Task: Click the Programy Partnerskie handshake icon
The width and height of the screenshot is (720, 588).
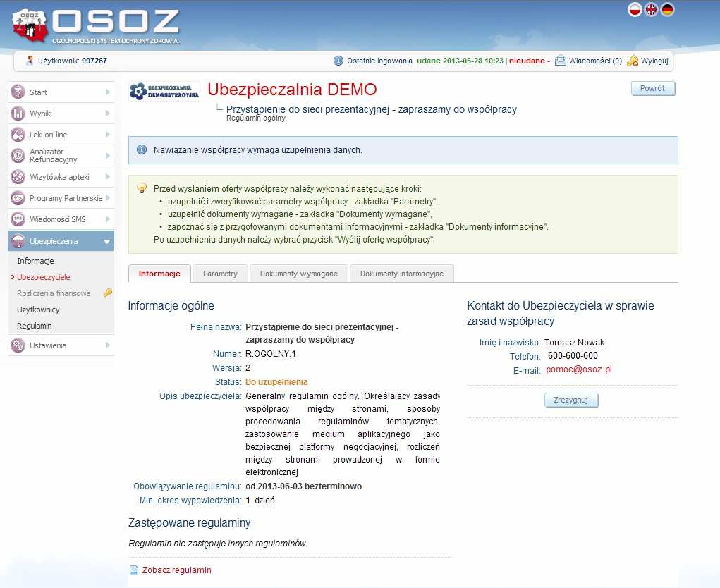Action: (18, 198)
